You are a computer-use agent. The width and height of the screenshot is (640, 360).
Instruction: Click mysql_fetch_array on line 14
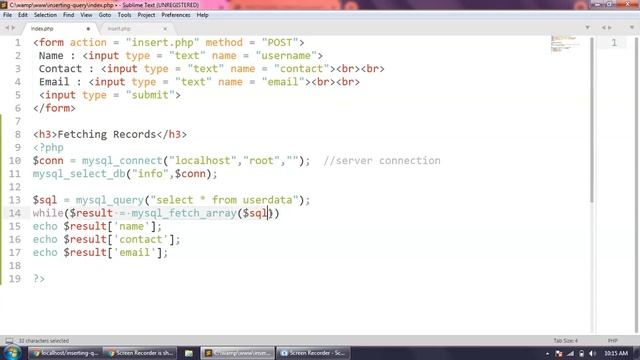184,213
